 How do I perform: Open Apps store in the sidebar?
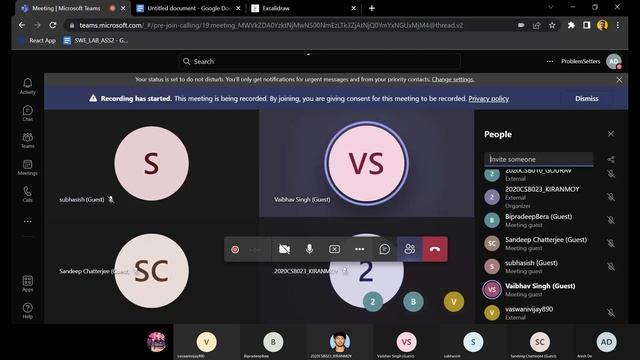point(27,283)
